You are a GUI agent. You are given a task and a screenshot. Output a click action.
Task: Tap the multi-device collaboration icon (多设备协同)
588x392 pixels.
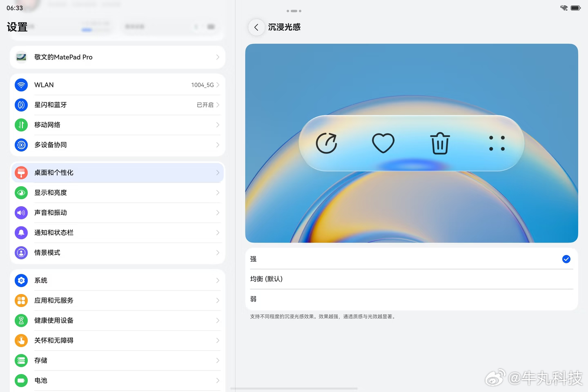[21, 145]
